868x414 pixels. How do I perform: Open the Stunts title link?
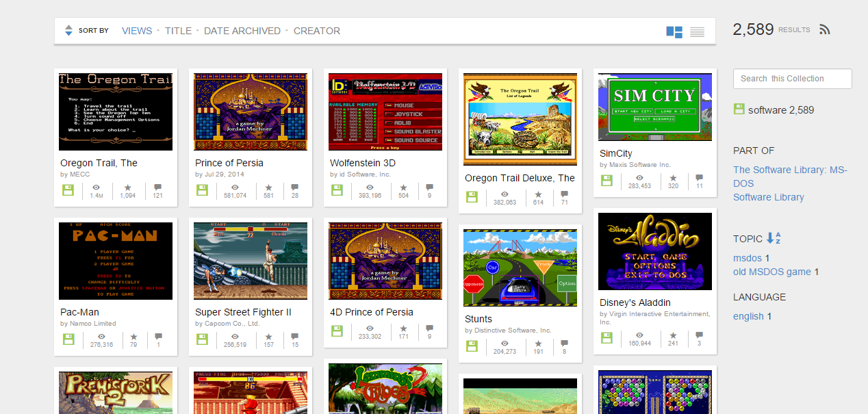pos(478,319)
